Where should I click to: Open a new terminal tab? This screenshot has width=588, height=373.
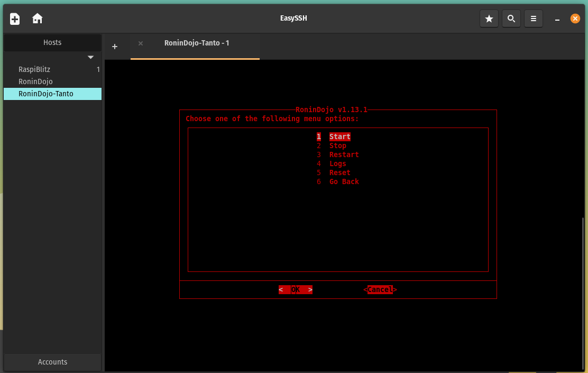[115, 47]
